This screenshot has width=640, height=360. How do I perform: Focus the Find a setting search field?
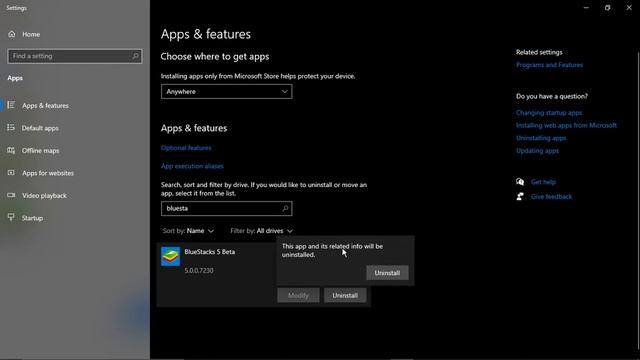click(x=75, y=56)
